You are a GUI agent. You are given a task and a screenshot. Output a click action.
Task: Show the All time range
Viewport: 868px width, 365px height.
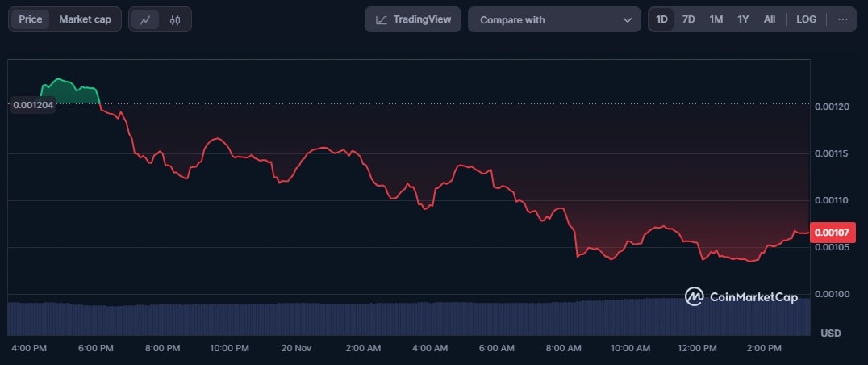770,19
